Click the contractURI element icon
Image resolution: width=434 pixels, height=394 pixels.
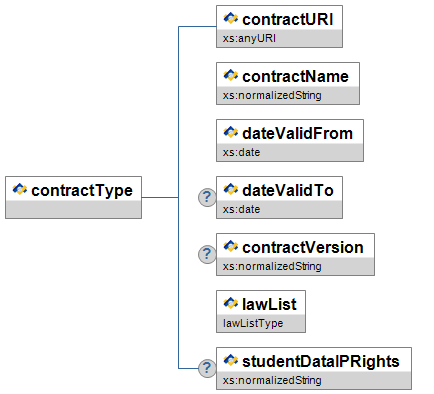(231, 18)
